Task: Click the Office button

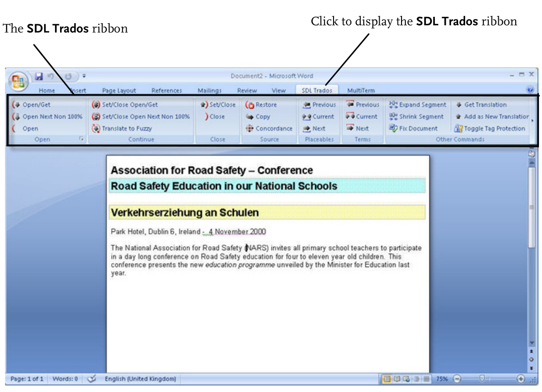Action: [x=18, y=81]
